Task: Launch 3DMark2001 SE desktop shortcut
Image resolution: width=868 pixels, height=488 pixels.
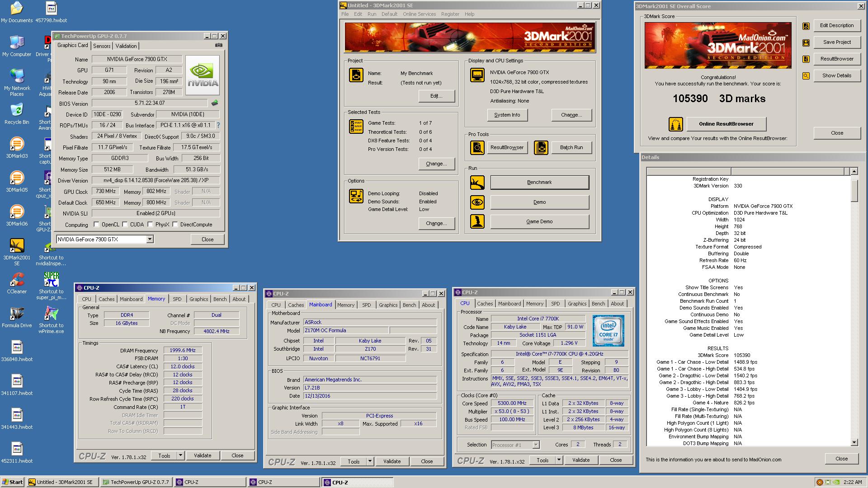Action: (x=17, y=252)
